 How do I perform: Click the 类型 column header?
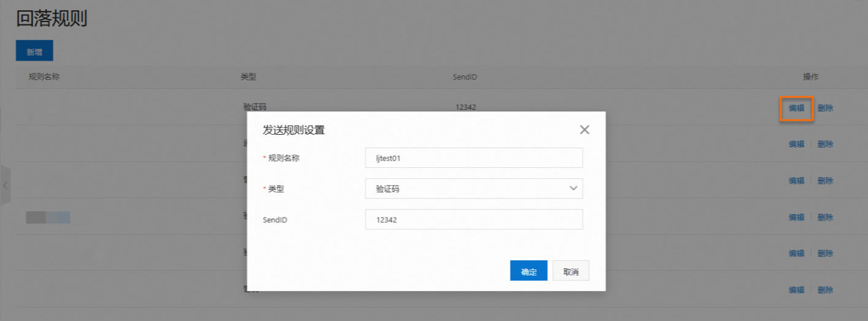[248, 77]
